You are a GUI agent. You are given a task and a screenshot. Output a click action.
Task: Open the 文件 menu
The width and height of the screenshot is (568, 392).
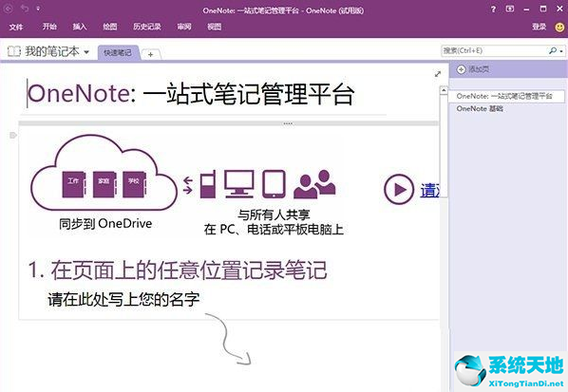click(16, 27)
